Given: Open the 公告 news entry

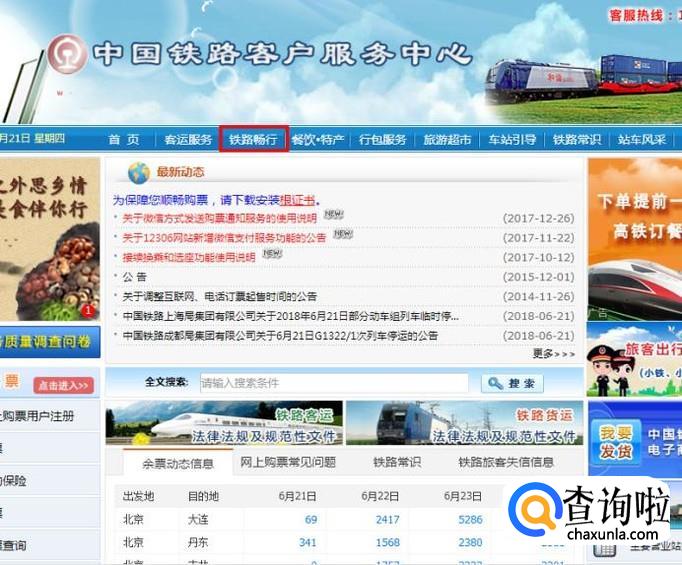Looking at the screenshot, I should point(134,277).
